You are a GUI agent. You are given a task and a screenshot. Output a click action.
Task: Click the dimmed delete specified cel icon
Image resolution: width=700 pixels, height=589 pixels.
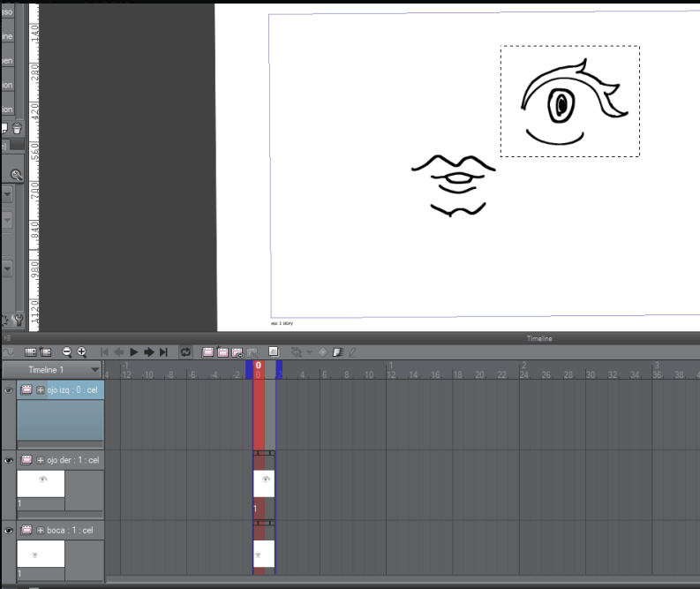pos(252,352)
